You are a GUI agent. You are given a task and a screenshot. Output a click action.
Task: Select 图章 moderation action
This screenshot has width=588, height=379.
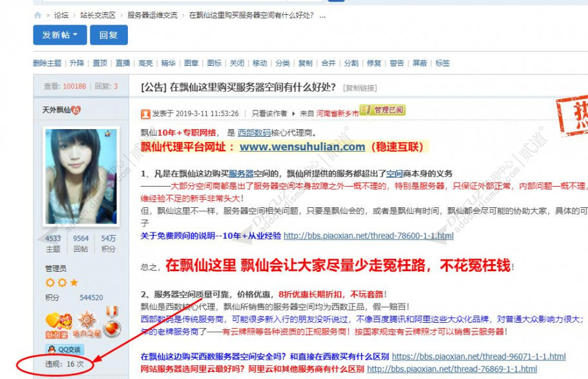coord(191,63)
